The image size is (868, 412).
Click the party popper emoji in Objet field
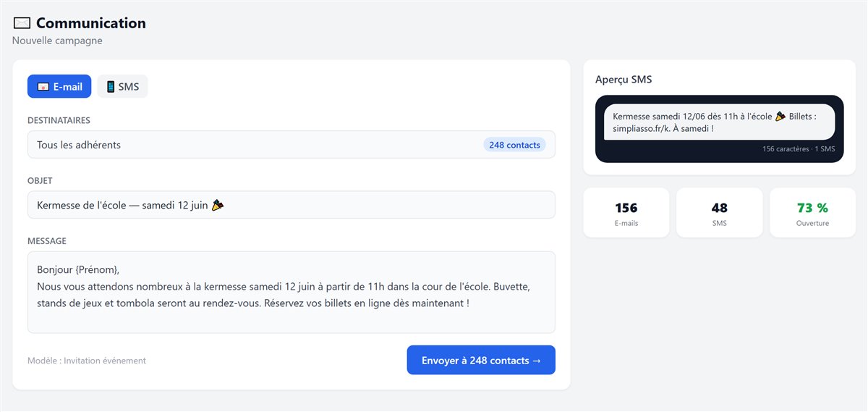[x=217, y=206]
